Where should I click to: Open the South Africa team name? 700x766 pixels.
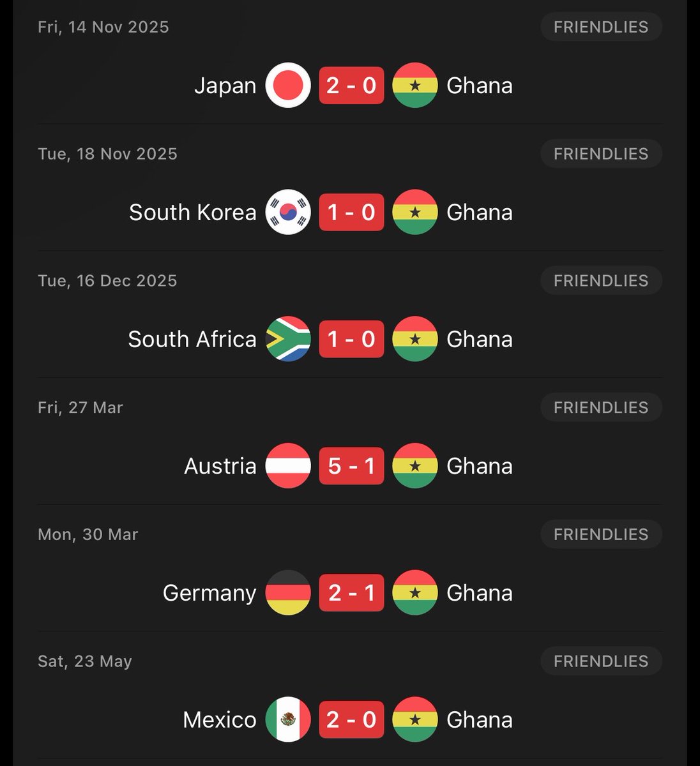pos(192,339)
